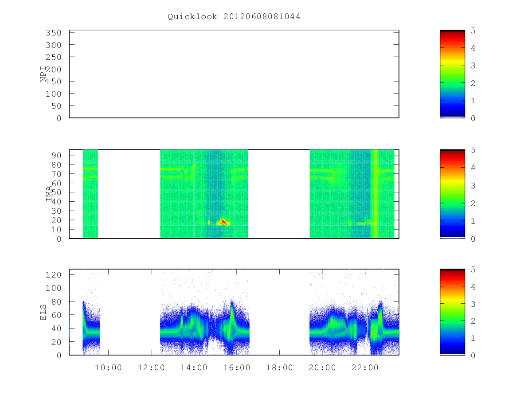Click the 70 tick on the IMA axis
The height and width of the screenshot is (399, 532).
(x=56, y=174)
